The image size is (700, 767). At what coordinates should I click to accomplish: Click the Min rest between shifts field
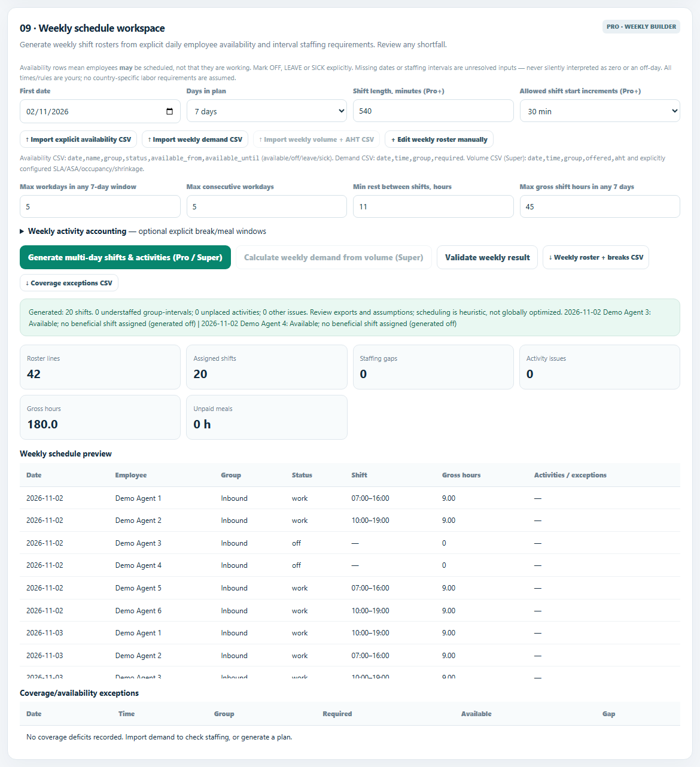point(433,206)
